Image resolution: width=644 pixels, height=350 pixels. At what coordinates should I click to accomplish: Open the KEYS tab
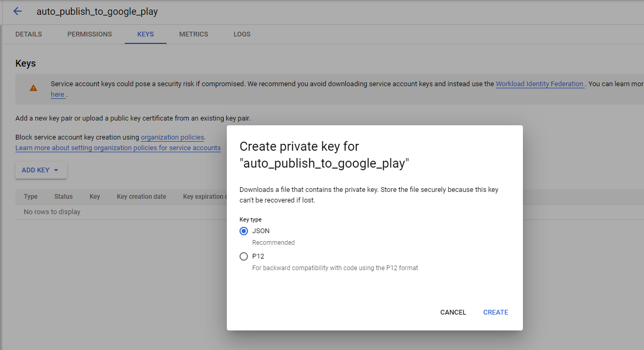(145, 34)
